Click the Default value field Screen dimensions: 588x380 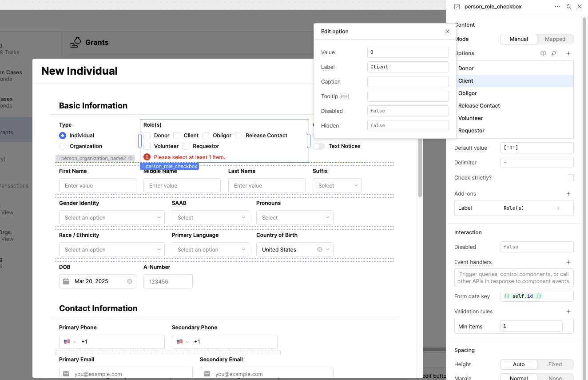click(x=537, y=148)
